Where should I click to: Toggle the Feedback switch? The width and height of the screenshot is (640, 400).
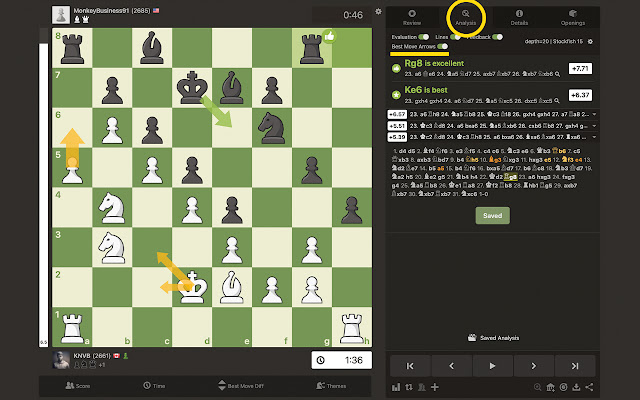point(498,37)
